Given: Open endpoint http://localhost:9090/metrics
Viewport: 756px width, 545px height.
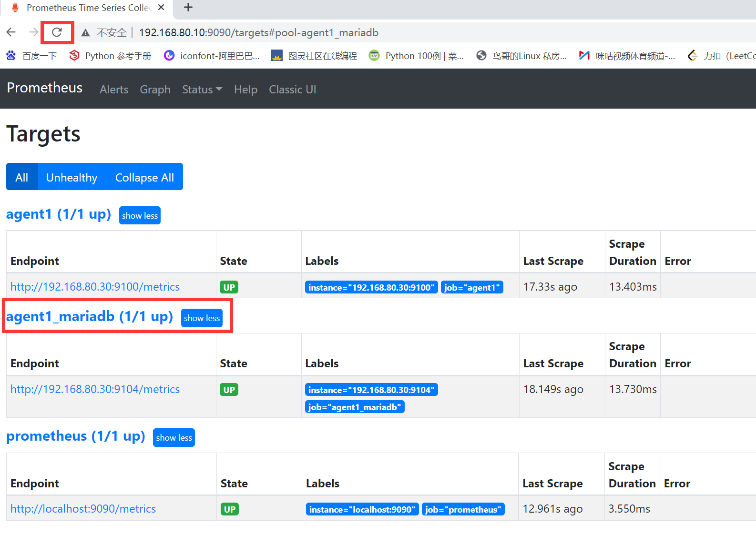Looking at the screenshot, I should pyautogui.click(x=83, y=509).
